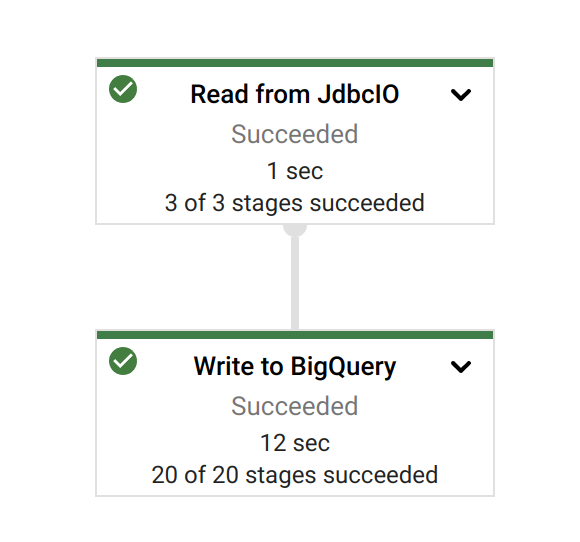Viewport: 580px width, 542px height.
Task: Click green status bar atop Read from JdbcIO
Action: [x=295, y=63]
